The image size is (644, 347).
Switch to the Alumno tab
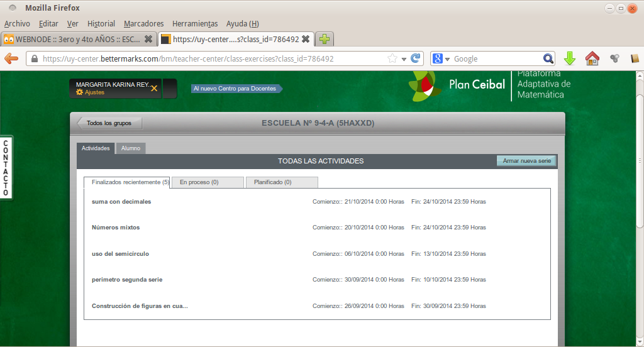pos(131,148)
